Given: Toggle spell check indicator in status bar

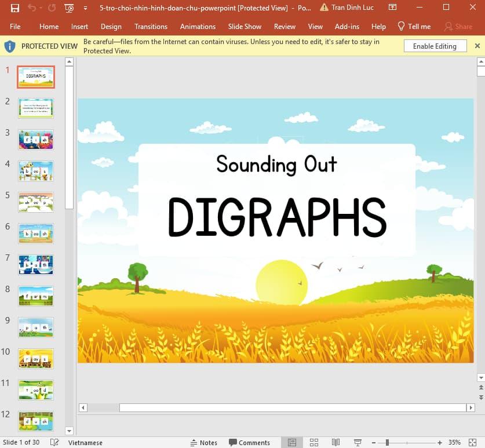Looking at the screenshot, I should click(53, 442).
